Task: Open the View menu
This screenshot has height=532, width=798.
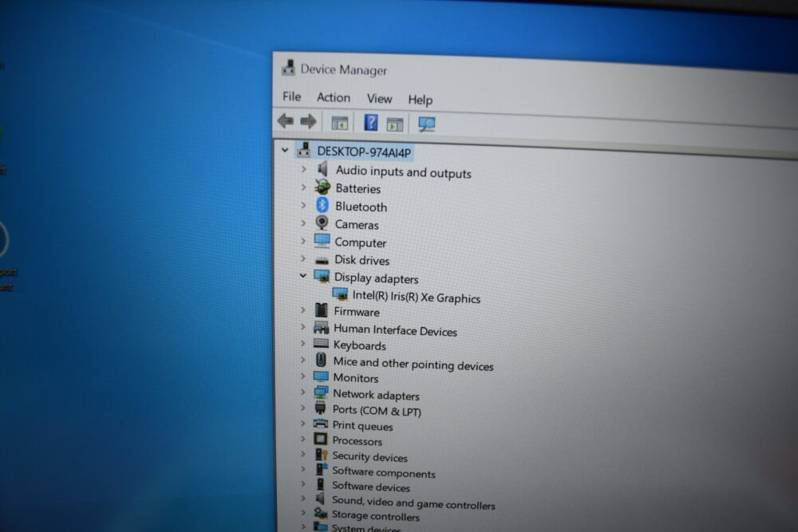Action: 379,99
